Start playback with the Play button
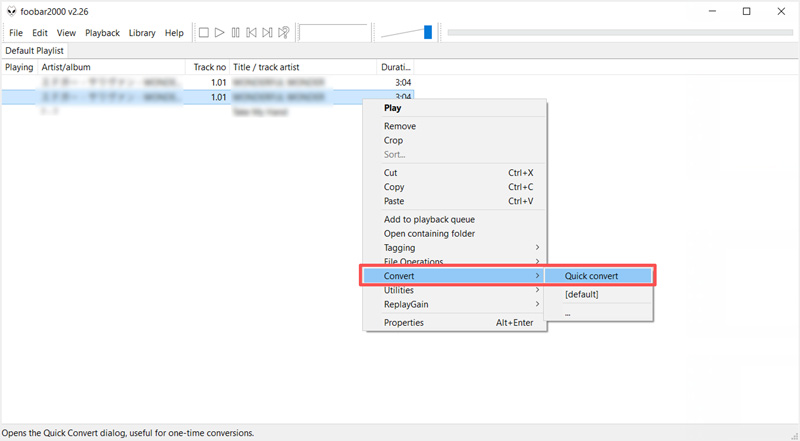Screen dimensions: 800x441 [x=219, y=33]
